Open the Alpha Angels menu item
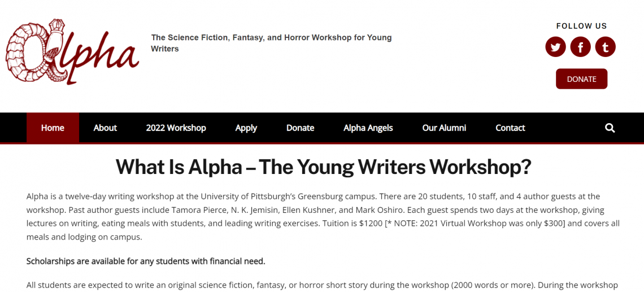 (368, 128)
